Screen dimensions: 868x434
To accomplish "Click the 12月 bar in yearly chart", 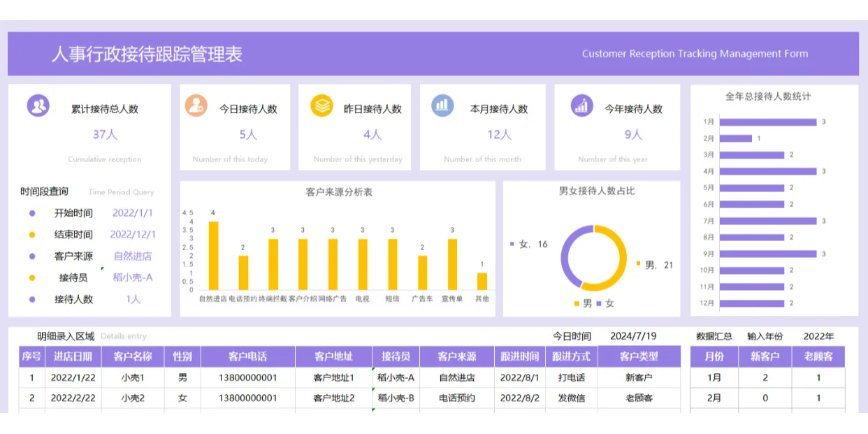I will (752, 303).
